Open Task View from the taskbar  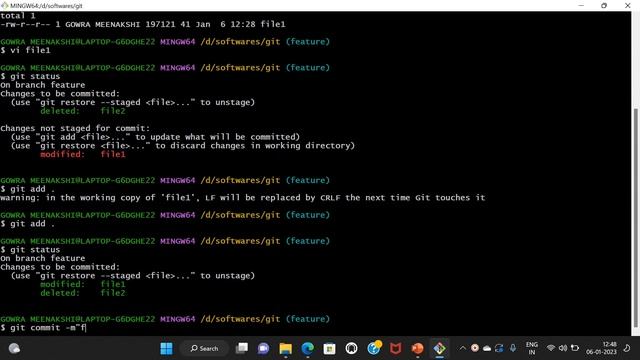pyautogui.click(x=242, y=348)
